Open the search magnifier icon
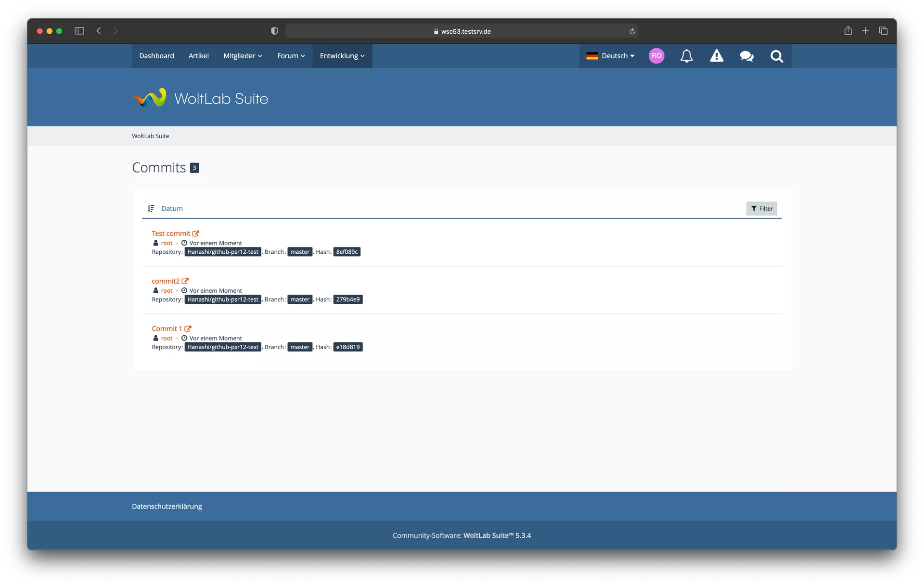Image resolution: width=924 pixels, height=586 pixels. (x=776, y=56)
